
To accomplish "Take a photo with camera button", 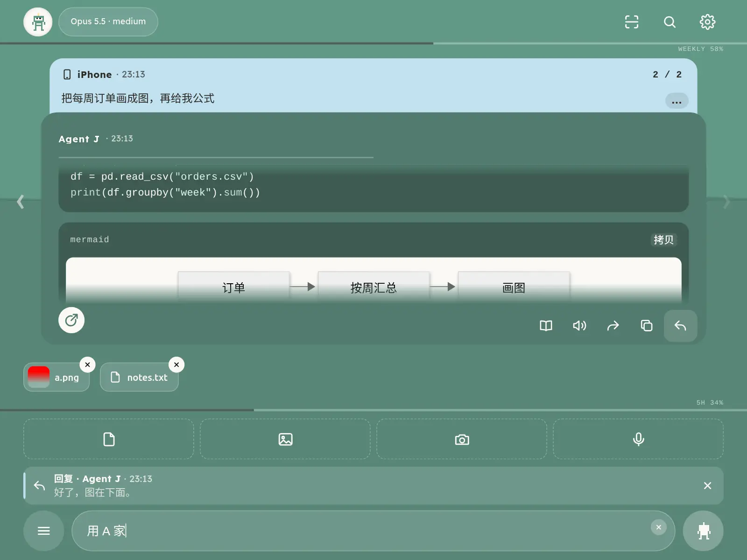I will 462,439.
